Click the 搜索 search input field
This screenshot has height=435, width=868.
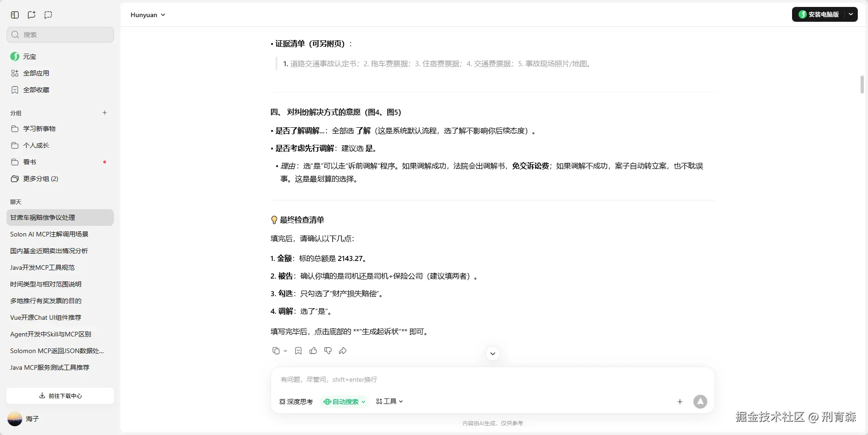[x=60, y=34]
